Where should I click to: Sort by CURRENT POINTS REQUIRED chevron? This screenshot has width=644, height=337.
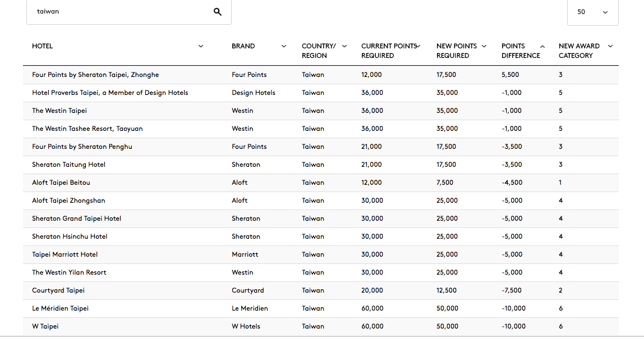pyautogui.click(x=418, y=46)
